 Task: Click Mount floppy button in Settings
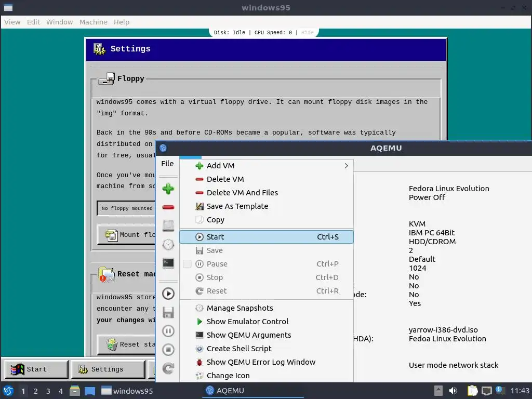coord(127,235)
